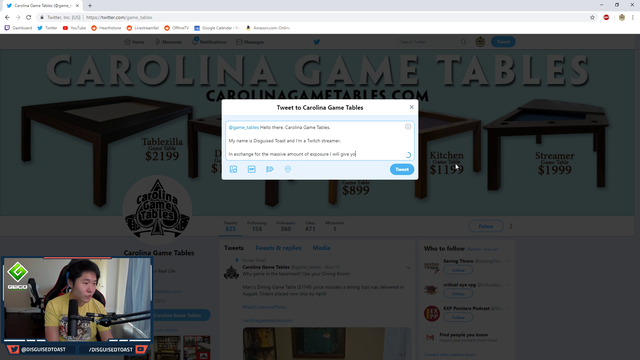
Task: Go forward in browser history
Action: point(18,17)
